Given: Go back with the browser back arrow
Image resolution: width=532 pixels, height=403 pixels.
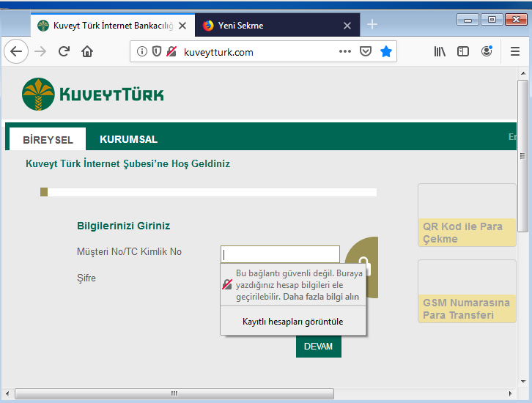Looking at the screenshot, I should (16, 51).
